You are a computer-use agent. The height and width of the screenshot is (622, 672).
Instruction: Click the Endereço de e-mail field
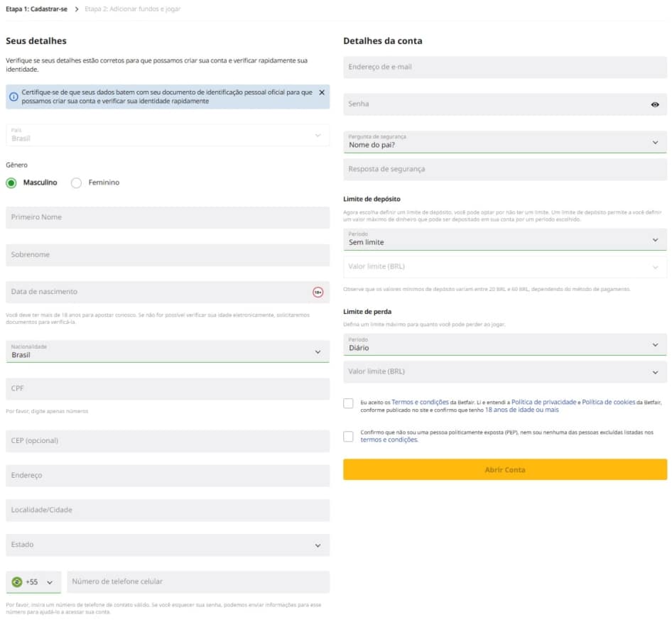click(505, 67)
